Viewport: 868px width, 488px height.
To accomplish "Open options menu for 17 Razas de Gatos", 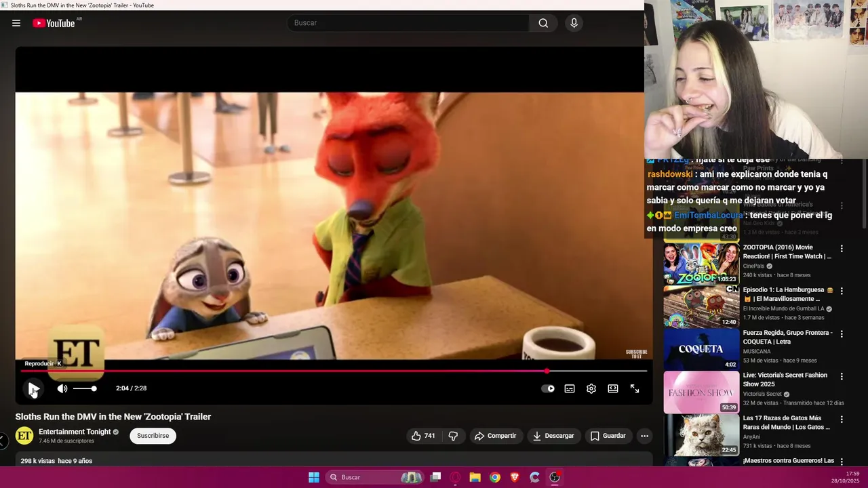I will pos(842,419).
